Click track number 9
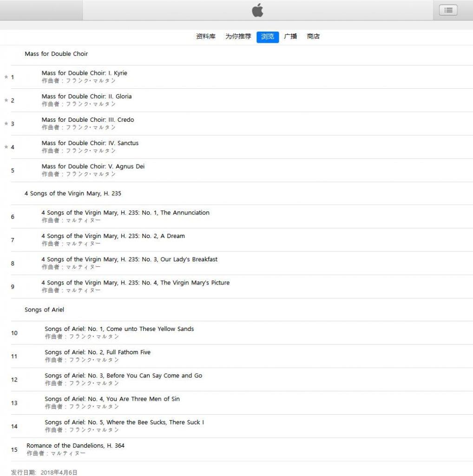Screen dimensions: 473x476 pos(13,287)
